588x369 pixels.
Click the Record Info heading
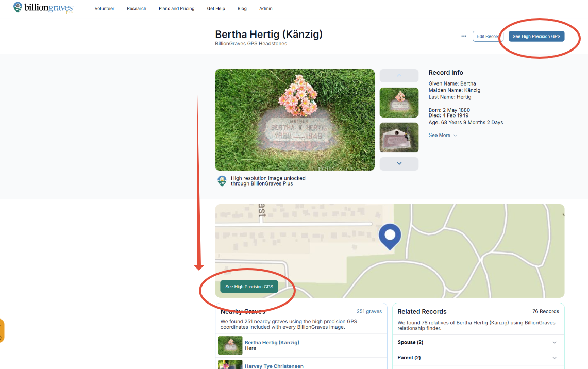[446, 72]
